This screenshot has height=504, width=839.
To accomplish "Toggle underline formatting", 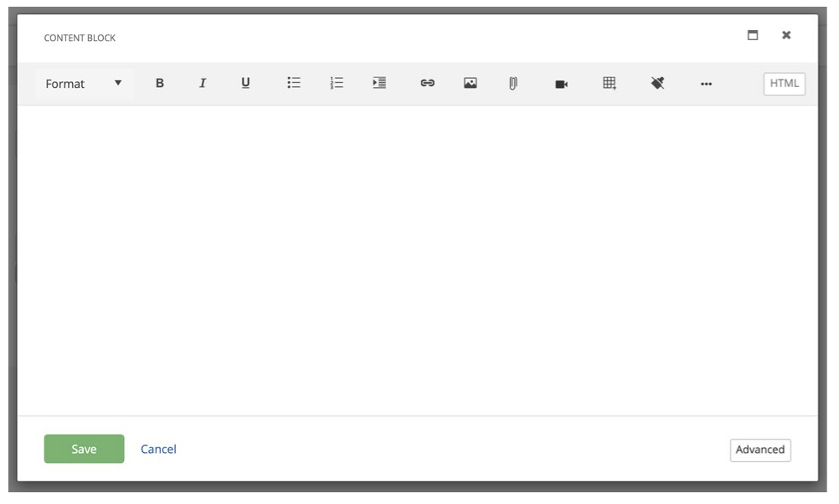I will (245, 83).
